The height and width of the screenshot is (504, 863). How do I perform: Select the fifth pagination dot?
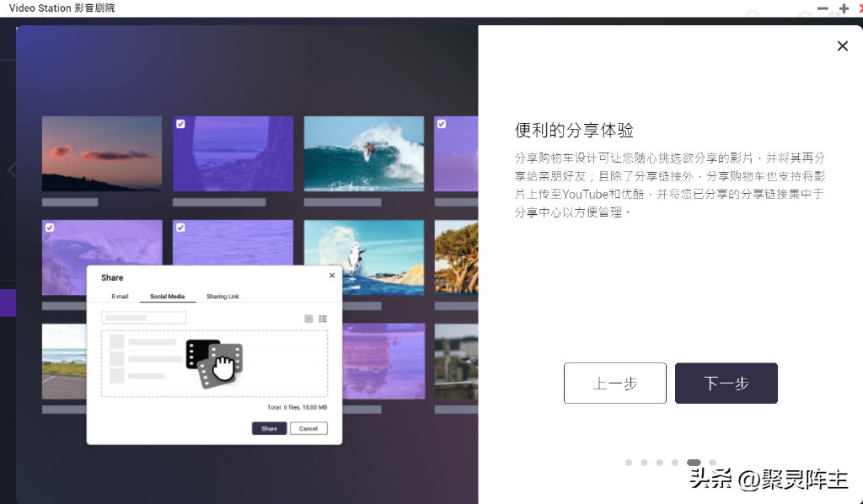coord(694,463)
